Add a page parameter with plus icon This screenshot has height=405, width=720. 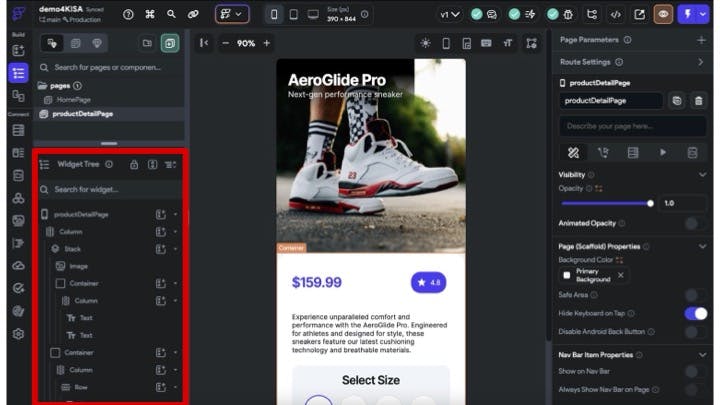click(x=701, y=40)
